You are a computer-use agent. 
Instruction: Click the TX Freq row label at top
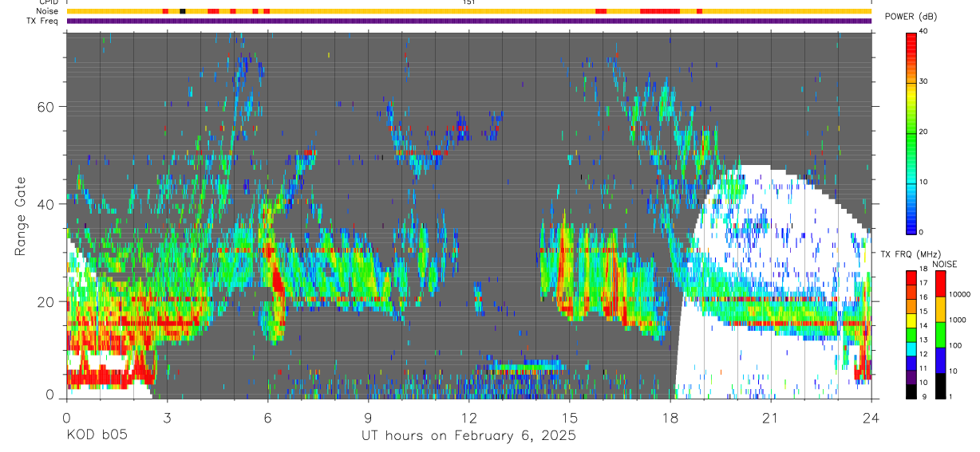point(44,21)
